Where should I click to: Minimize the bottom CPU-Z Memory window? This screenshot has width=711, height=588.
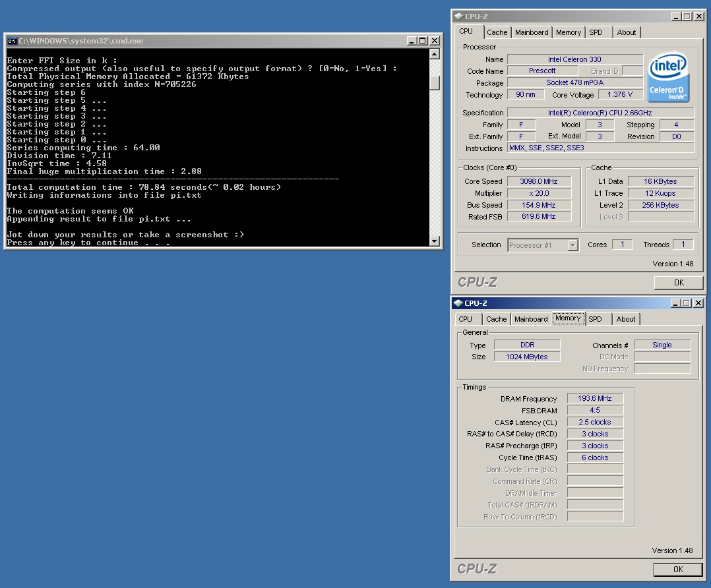(675, 303)
